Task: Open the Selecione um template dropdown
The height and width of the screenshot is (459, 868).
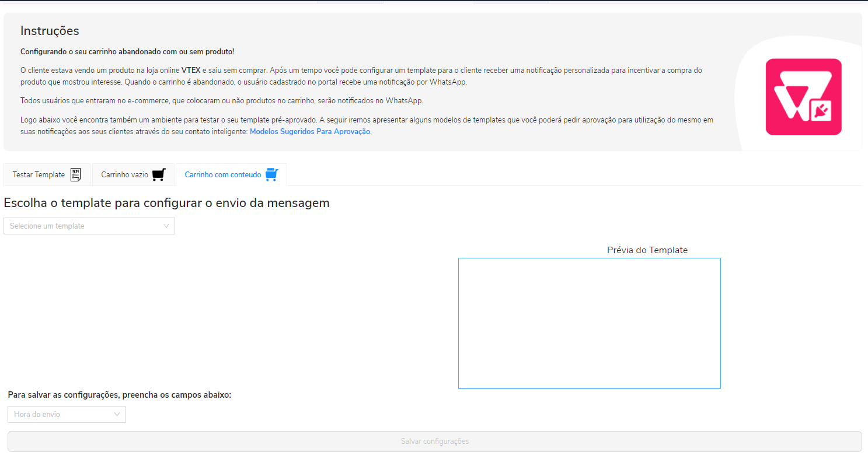Action: [x=89, y=226]
